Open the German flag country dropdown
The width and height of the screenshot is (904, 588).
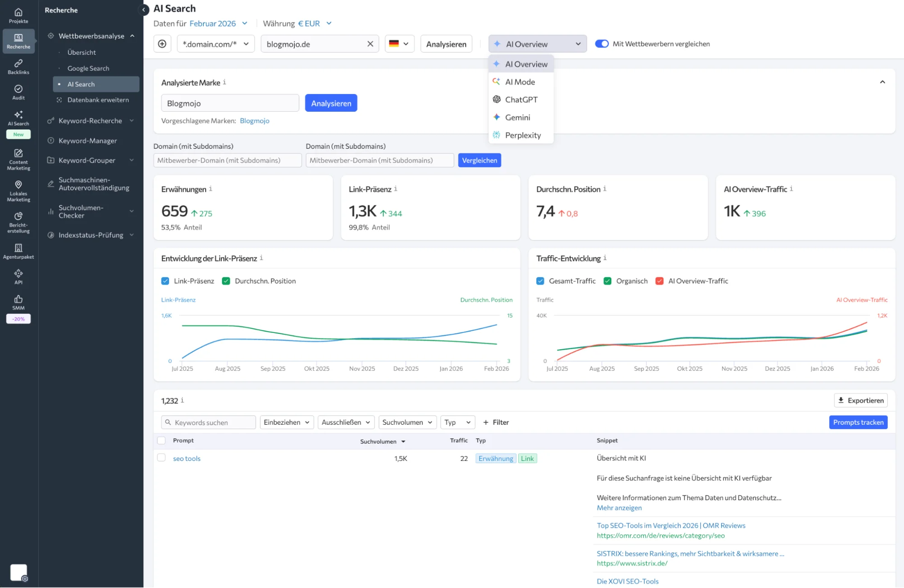399,44
